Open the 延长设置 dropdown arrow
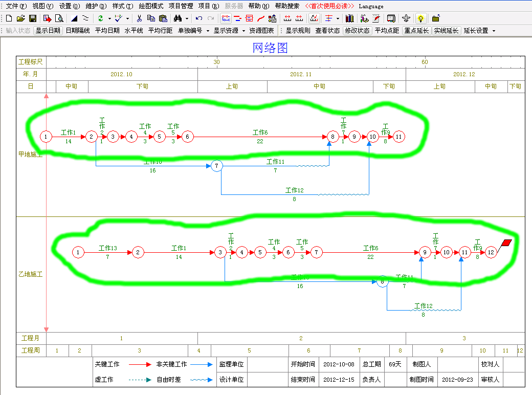 point(494,31)
